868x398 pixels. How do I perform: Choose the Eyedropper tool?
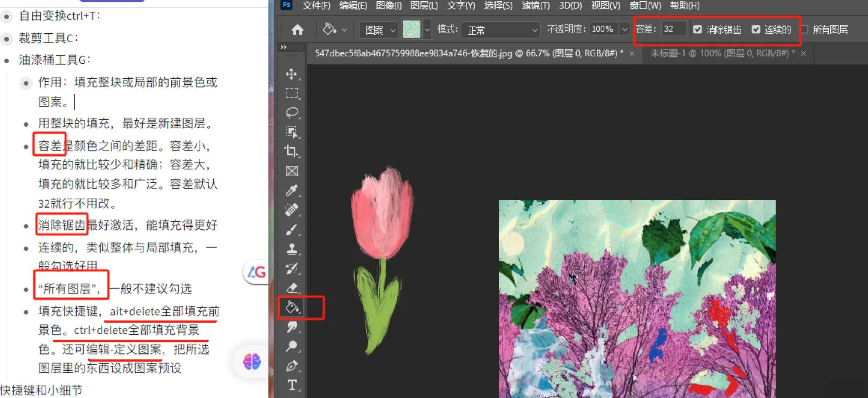point(291,190)
